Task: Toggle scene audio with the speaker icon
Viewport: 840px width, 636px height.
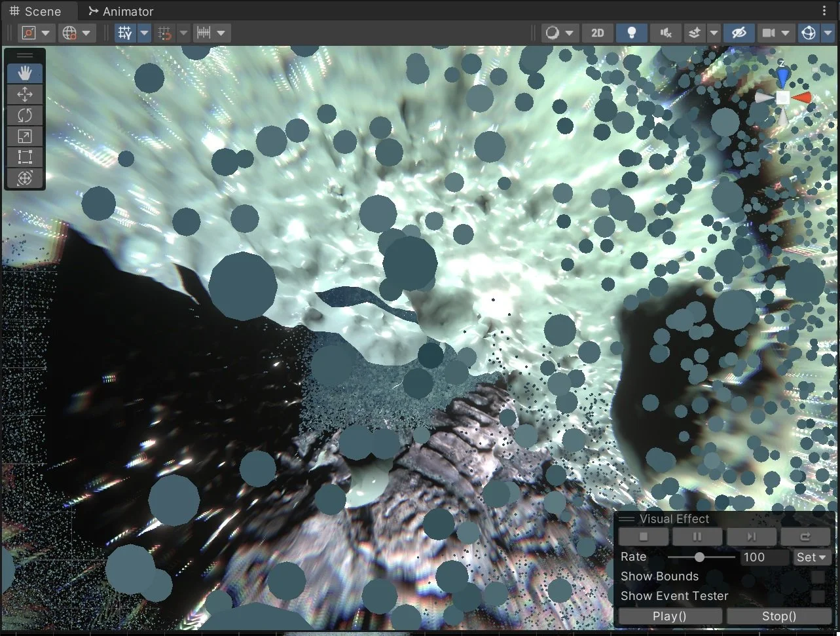Action: tap(666, 33)
